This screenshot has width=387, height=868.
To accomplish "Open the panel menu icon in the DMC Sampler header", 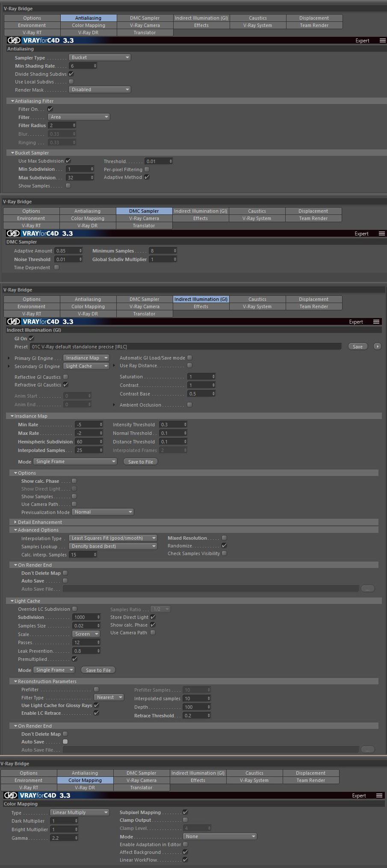I will [381, 234].
